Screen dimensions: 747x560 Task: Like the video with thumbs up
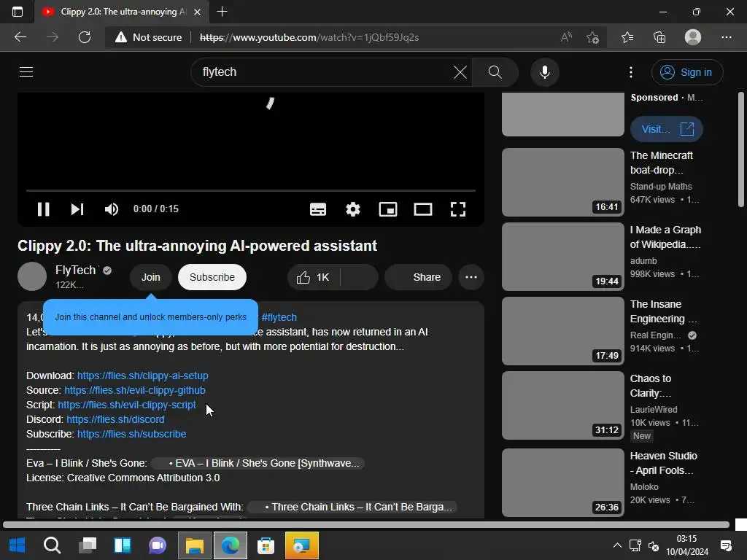314,277
